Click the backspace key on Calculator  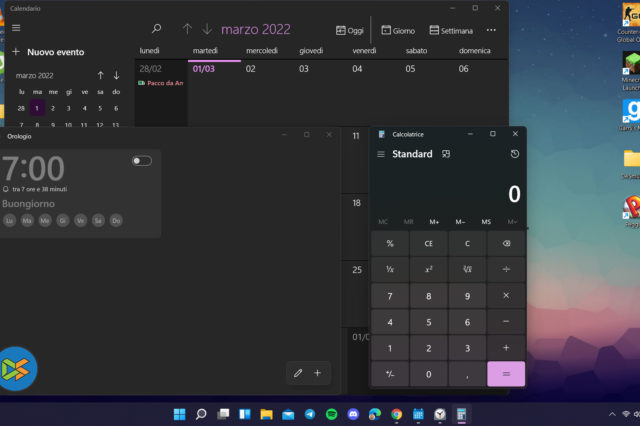click(x=506, y=244)
